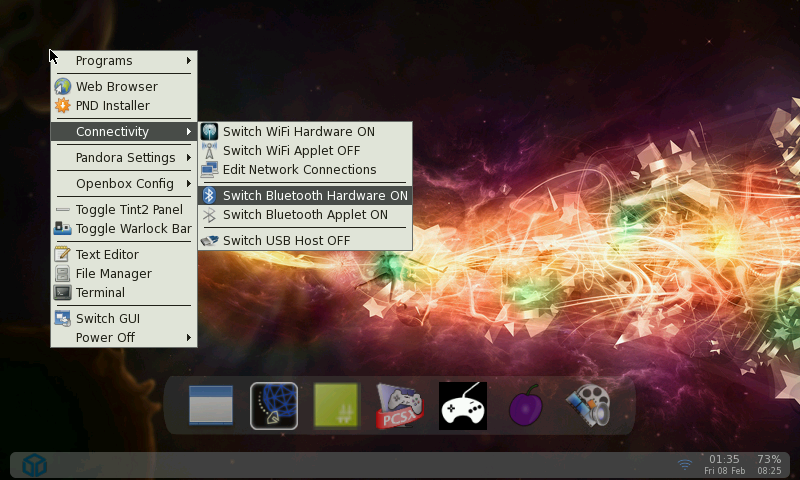Click the grey Bluetooth Applet icon
This screenshot has width=800, height=480.
209,215
